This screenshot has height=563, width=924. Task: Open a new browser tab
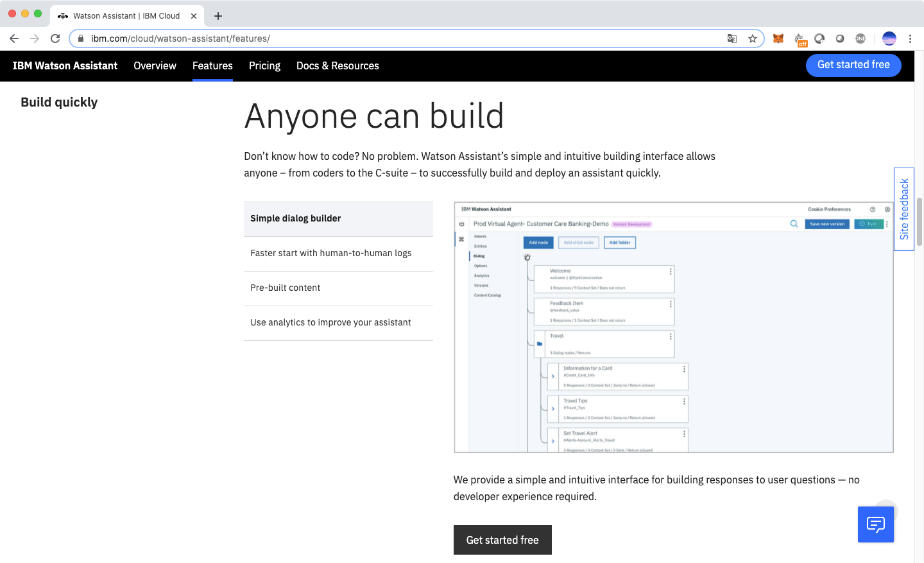[x=218, y=16]
